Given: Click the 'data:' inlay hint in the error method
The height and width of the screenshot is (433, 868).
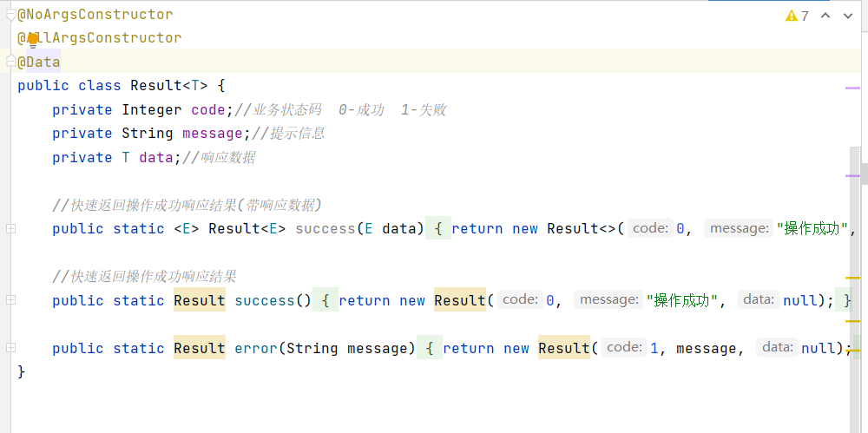Looking at the screenshot, I should (778, 347).
